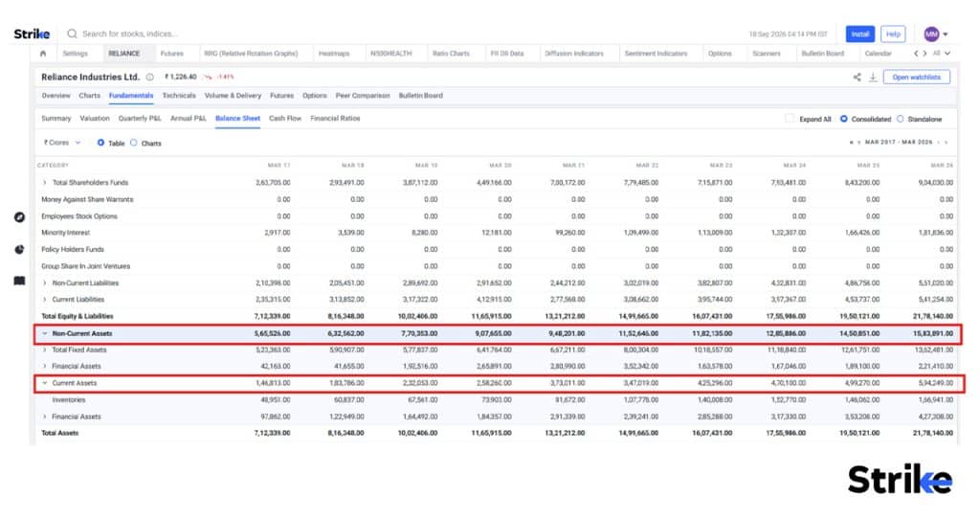Click the MAR 17 column header
The image size is (980, 519).
[x=278, y=165]
